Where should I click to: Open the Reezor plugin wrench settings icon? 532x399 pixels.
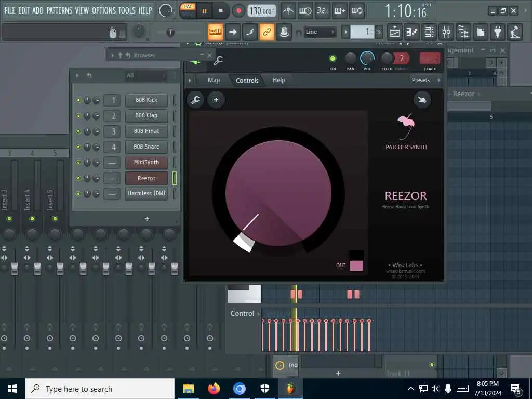(218, 61)
